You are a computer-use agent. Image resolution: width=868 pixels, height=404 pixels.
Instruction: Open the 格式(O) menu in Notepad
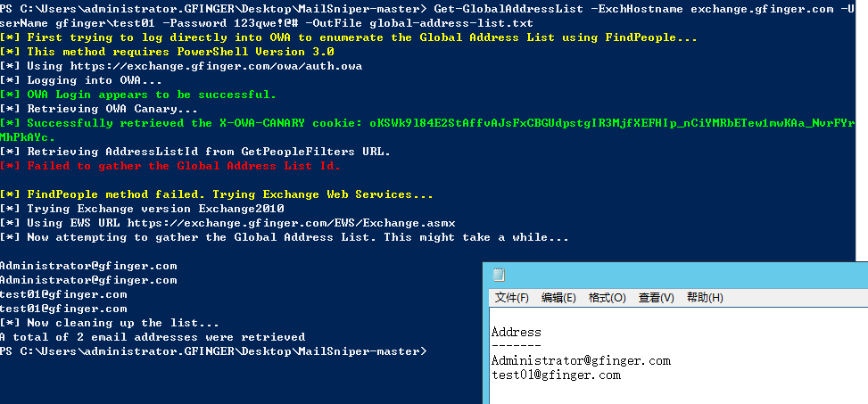click(607, 298)
